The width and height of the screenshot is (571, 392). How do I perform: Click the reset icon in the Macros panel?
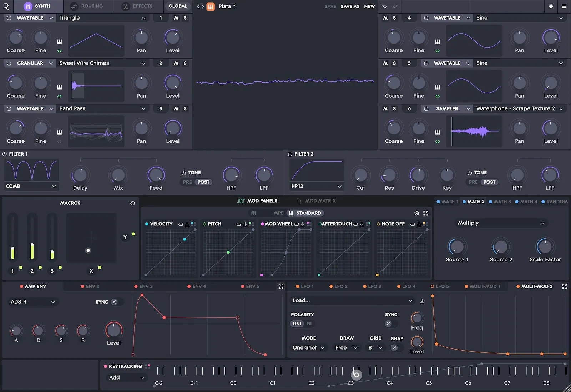coord(132,203)
